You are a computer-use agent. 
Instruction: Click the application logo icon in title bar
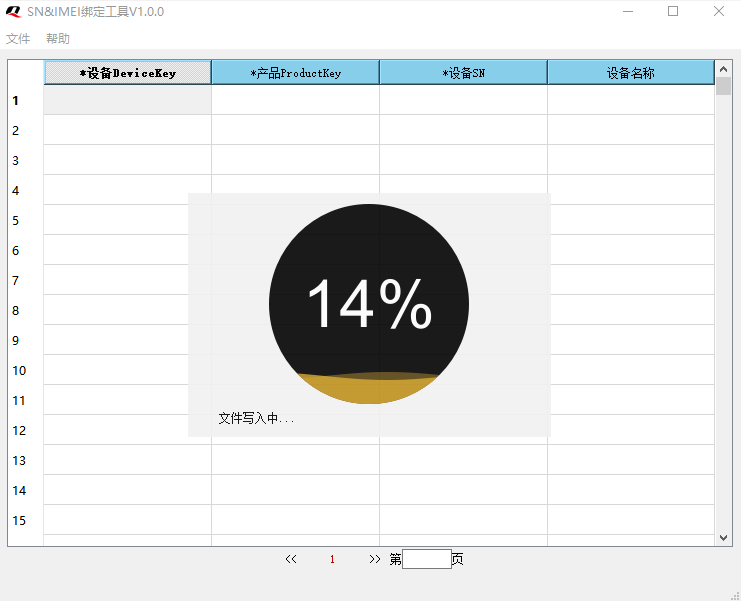(14, 11)
